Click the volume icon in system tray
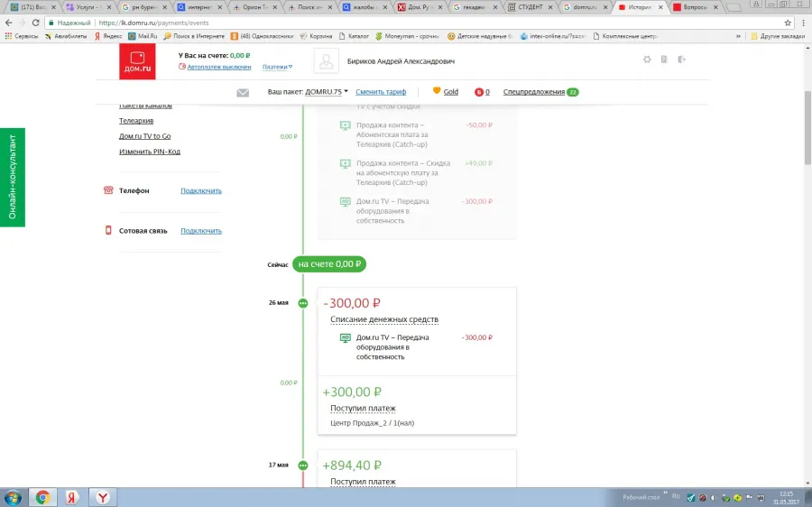Image resolution: width=812 pixels, height=507 pixels. (715, 498)
